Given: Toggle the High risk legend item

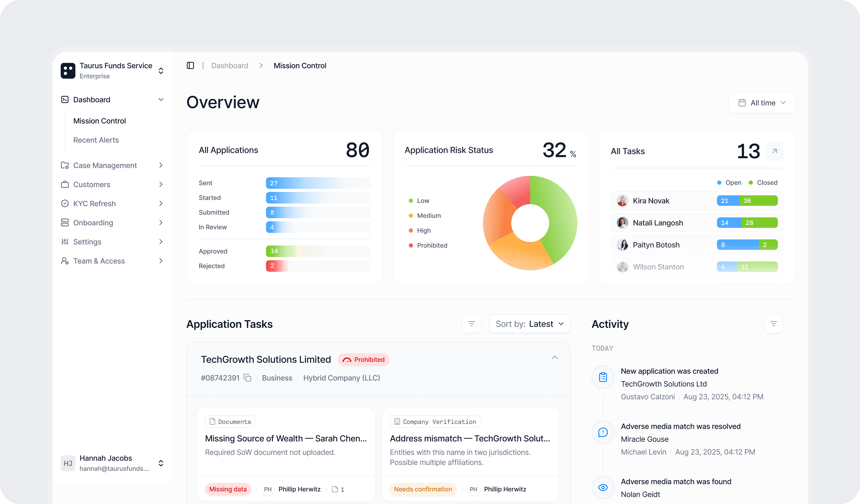Looking at the screenshot, I should point(420,230).
